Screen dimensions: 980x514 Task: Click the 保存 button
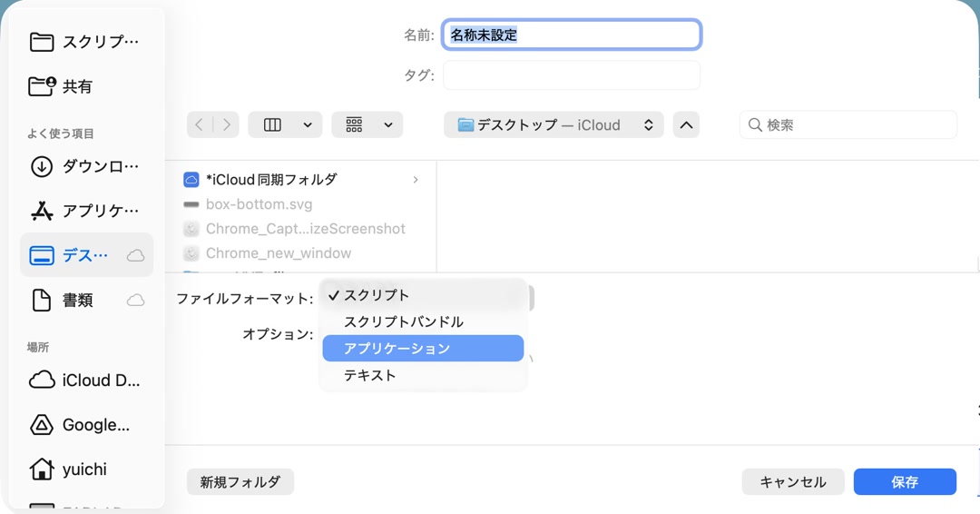point(905,482)
